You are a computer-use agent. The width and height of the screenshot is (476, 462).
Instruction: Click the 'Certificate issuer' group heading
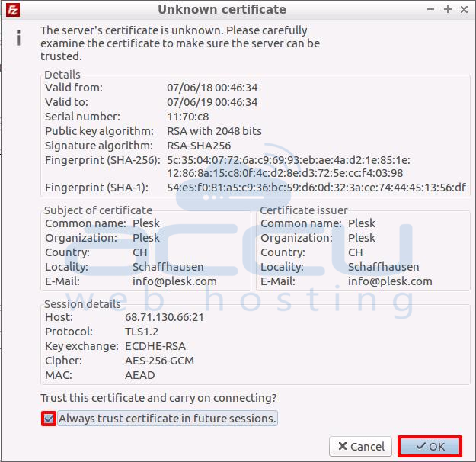pos(304,210)
